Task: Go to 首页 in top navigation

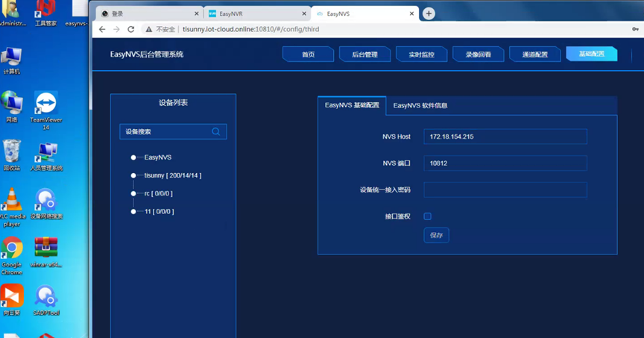Action: 308,54
